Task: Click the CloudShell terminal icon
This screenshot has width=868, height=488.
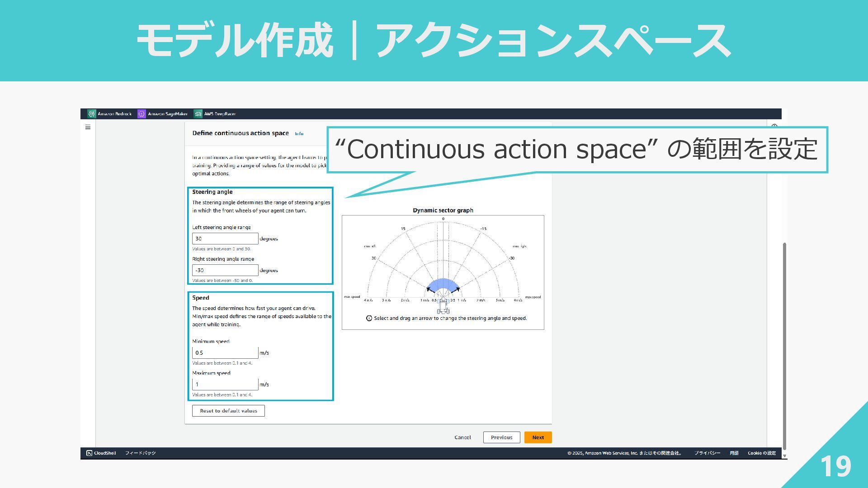Action: click(x=90, y=453)
